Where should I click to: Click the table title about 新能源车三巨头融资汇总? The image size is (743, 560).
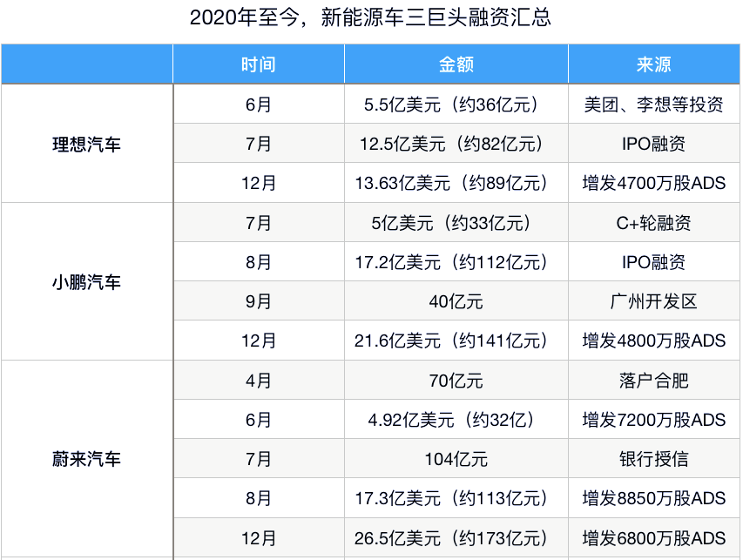tap(371, 18)
